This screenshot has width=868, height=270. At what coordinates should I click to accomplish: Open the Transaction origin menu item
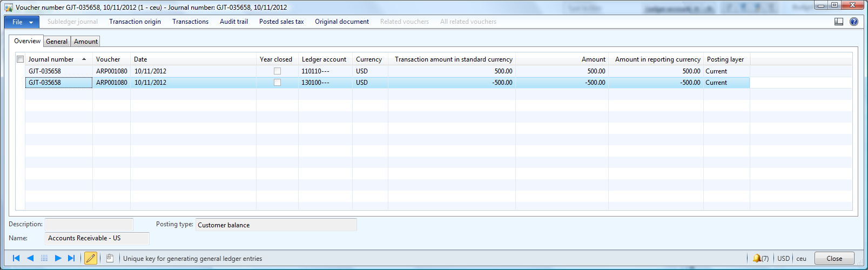point(135,22)
